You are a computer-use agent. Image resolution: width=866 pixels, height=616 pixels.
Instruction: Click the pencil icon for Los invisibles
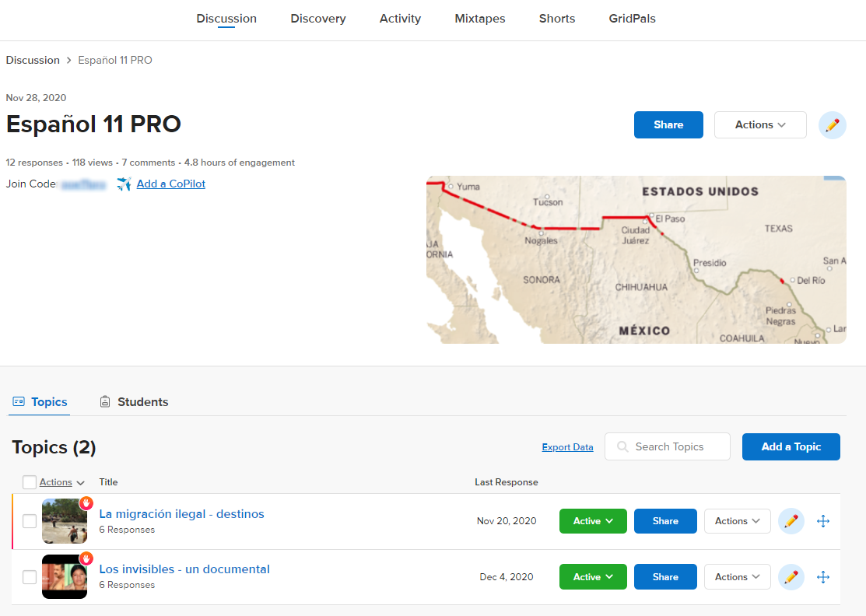pyautogui.click(x=791, y=577)
